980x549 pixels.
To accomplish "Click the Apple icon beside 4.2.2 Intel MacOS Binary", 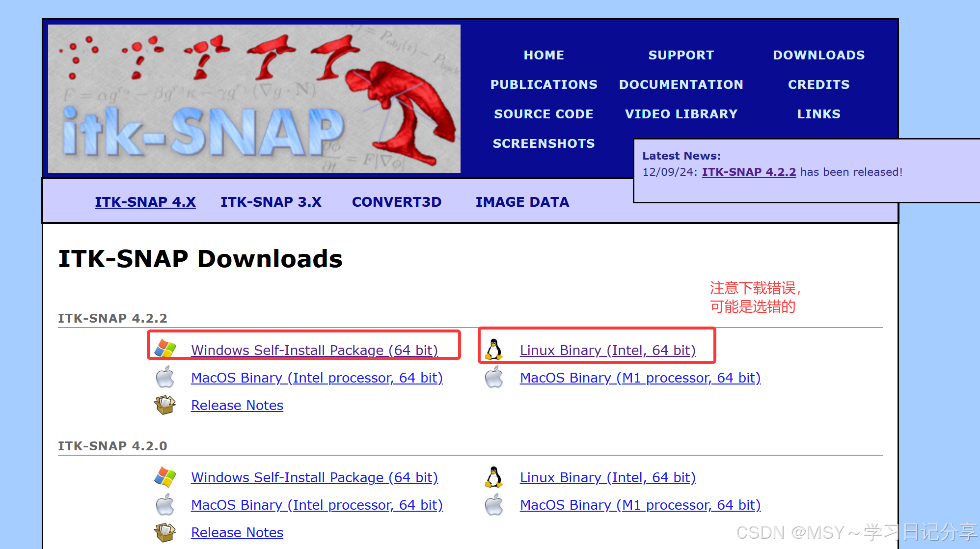I will tap(165, 377).
